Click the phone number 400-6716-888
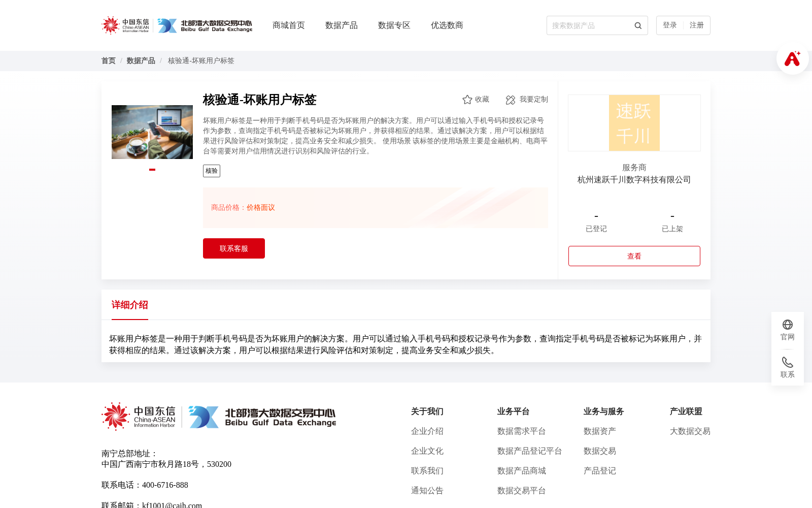The height and width of the screenshot is (508, 812). coord(165,485)
